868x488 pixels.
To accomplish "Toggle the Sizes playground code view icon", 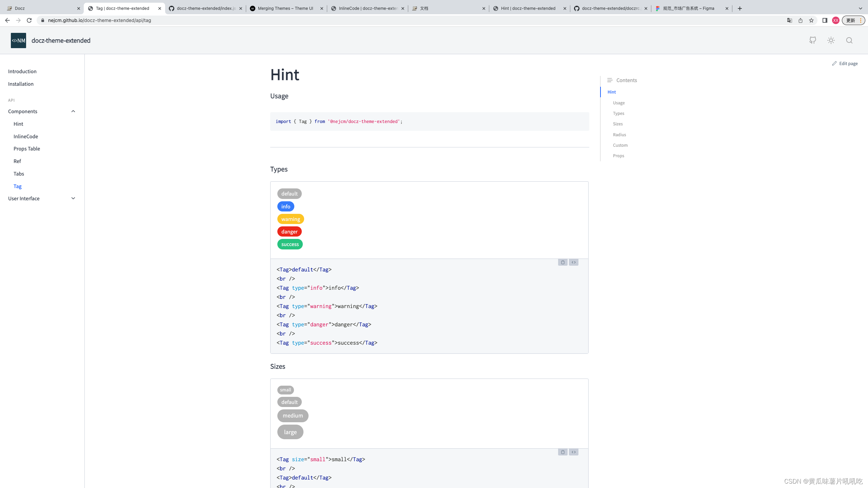I will point(573,452).
